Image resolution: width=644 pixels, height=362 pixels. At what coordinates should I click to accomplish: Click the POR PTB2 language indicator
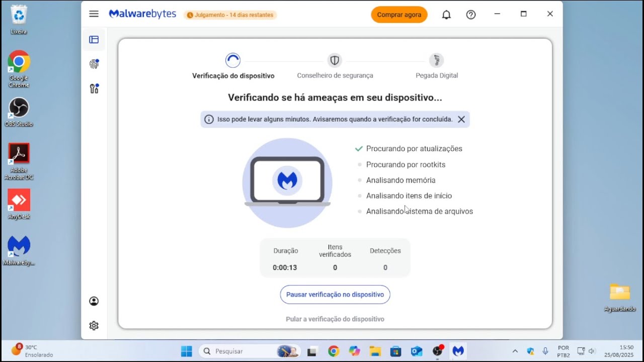coord(563,351)
